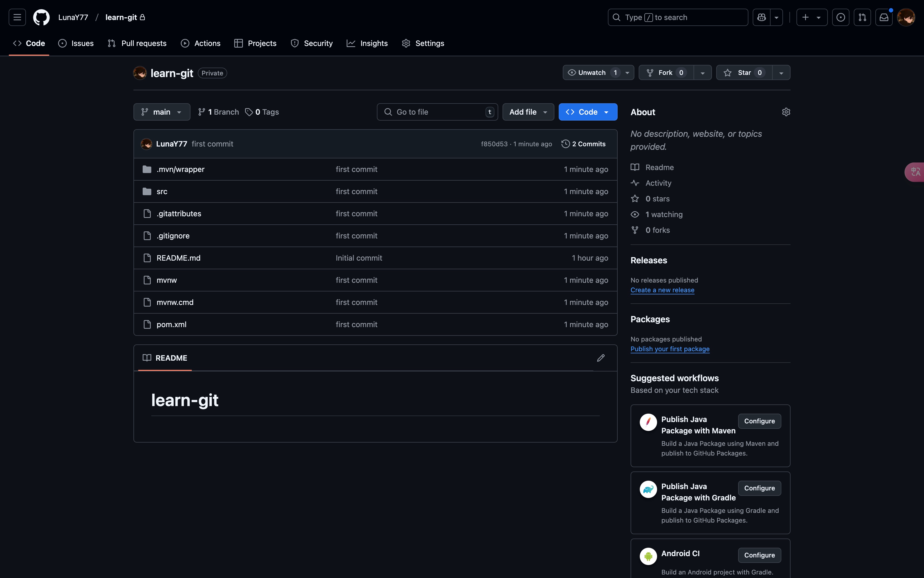The image size is (924, 578).
Task: Open the Actions tab
Action: [x=200, y=43]
